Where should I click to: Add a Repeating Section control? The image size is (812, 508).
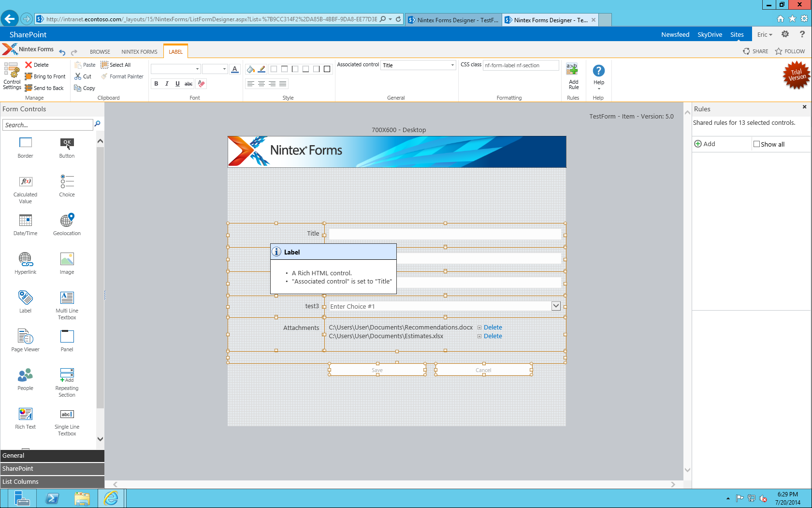coord(67,383)
